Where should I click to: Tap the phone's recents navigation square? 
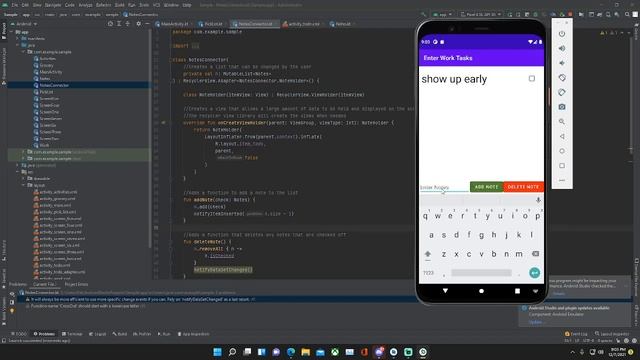pyautogui.click(x=517, y=291)
